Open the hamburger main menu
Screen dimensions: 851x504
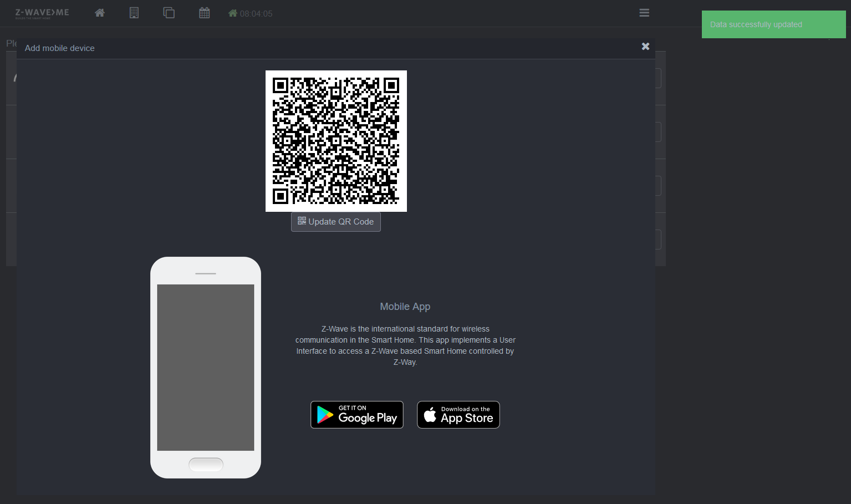[x=644, y=13]
